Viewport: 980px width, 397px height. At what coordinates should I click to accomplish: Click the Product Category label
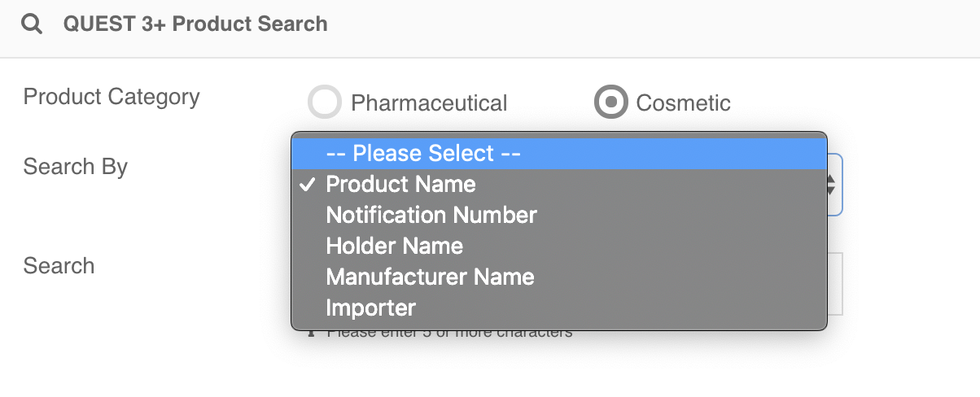(x=112, y=97)
